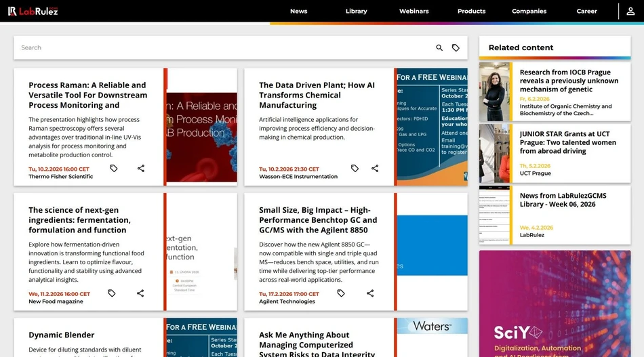
Task: Open the Companies menu item
Action: point(529,12)
